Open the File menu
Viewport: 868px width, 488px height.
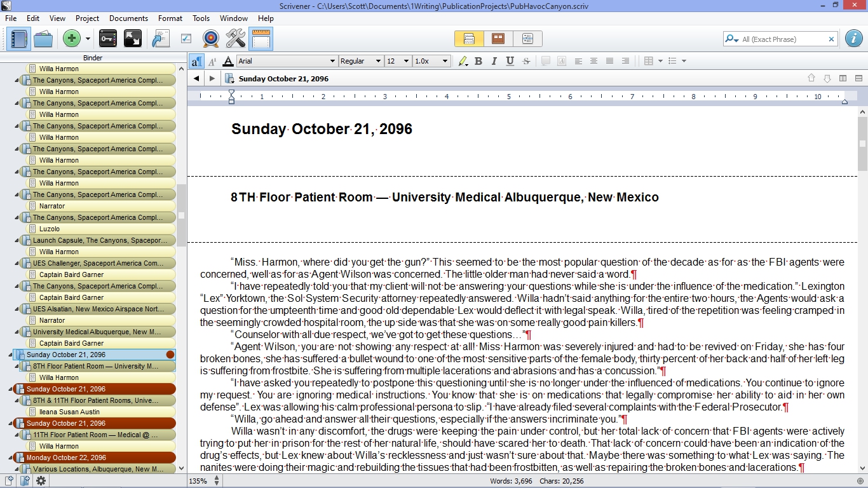click(11, 18)
